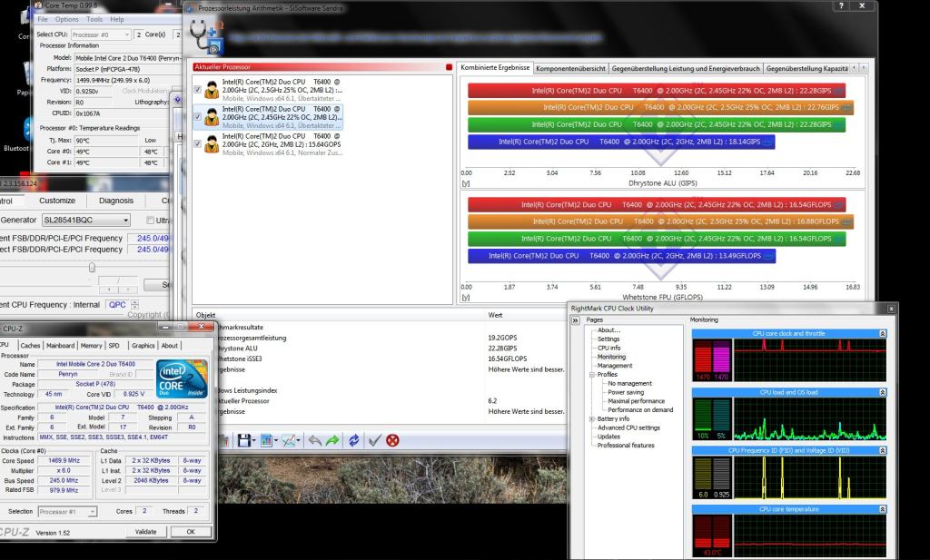
Task: Toggle checkbox for 2GHz normal processor
Action: coord(197,144)
